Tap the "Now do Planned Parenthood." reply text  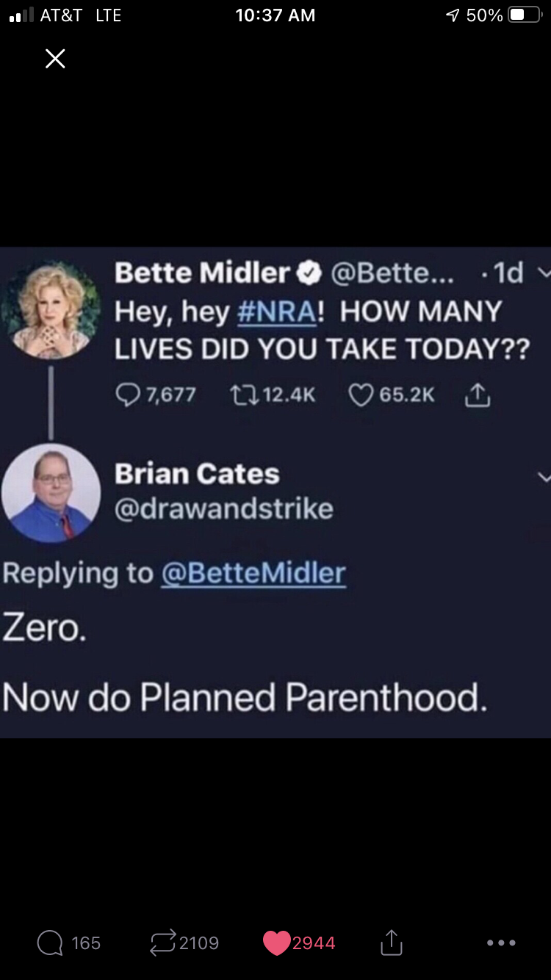coord(245,698)
